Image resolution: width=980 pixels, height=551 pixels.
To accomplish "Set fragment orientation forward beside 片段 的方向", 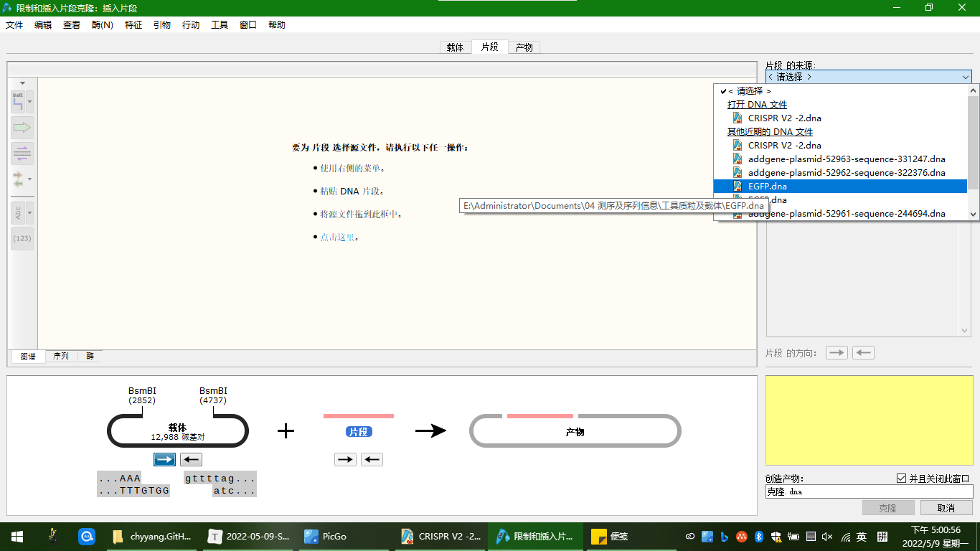I will 837,353.
